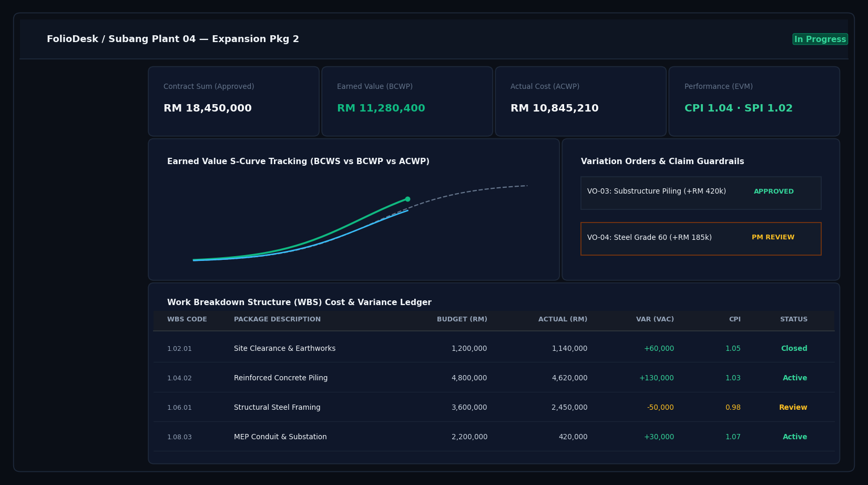The width and height of the screenshot is (868, 485).
Task: Sort by VAR (VAC) column header
Action: tap(655, 319)
